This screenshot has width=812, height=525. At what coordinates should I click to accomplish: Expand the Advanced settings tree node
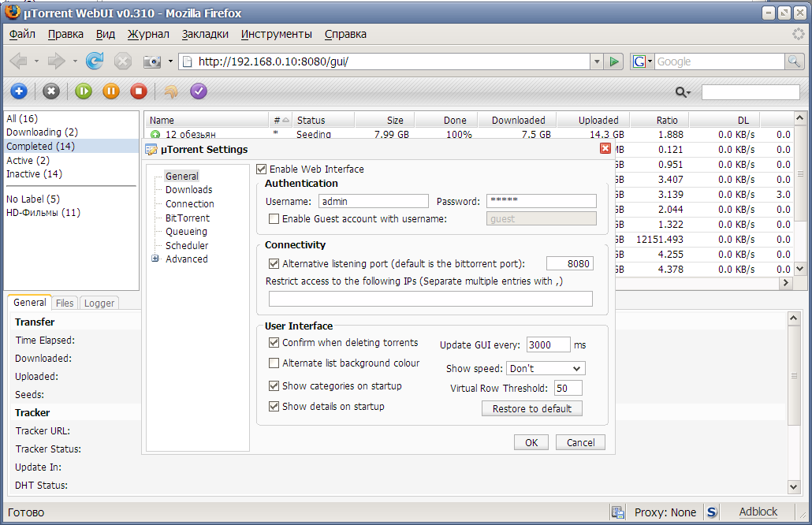pyautogui.click(x=155, y=259)
